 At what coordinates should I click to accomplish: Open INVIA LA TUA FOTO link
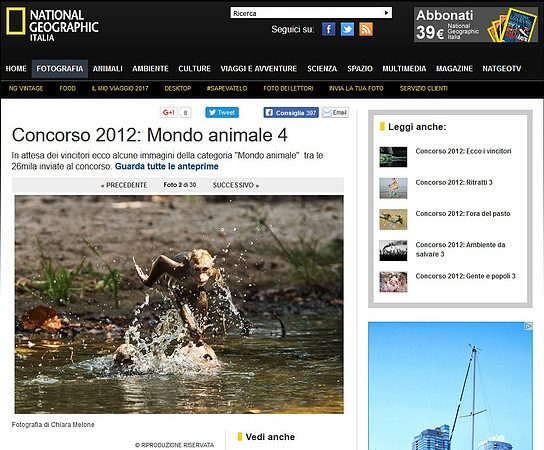(x=356, y=88)
